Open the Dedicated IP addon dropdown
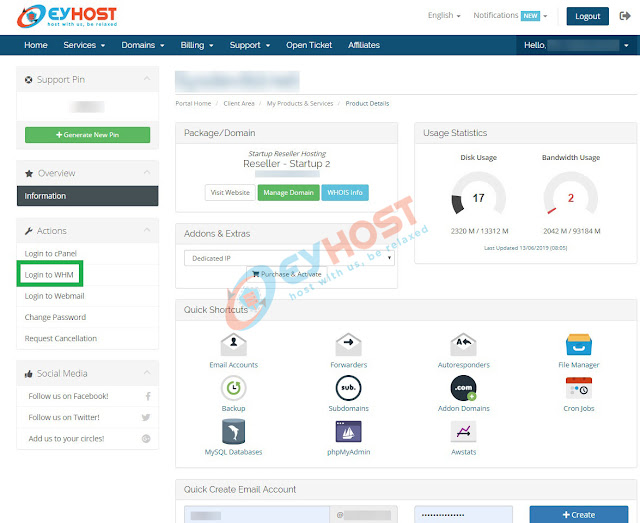 click(289, 258)
